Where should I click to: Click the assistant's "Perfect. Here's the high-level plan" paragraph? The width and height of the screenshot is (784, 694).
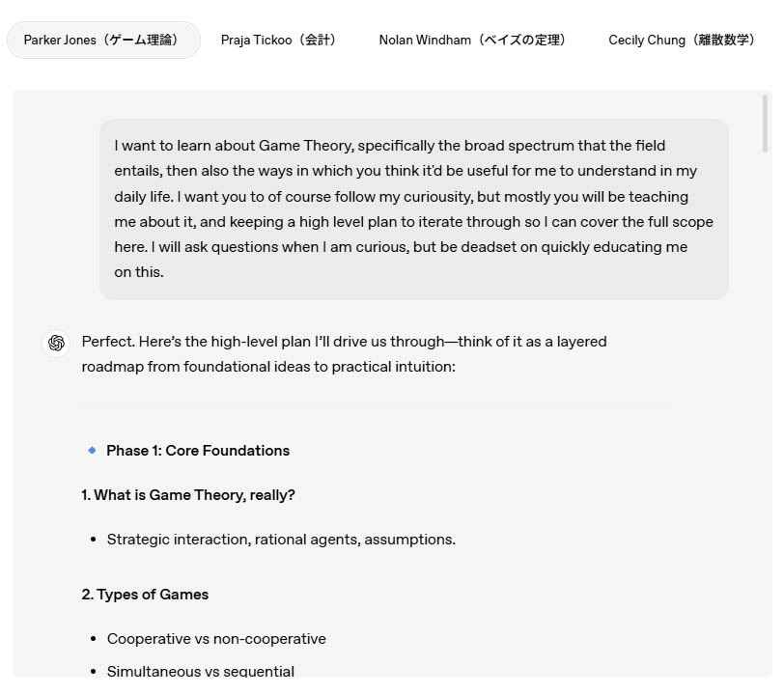click(x=344, y=354)
